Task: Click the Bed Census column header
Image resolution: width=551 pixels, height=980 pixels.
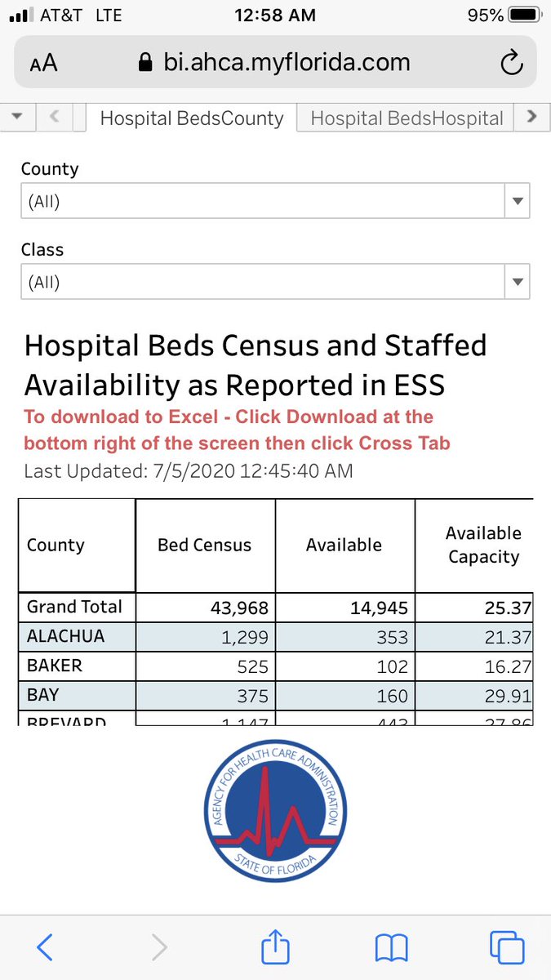Action: click(205, 546)
